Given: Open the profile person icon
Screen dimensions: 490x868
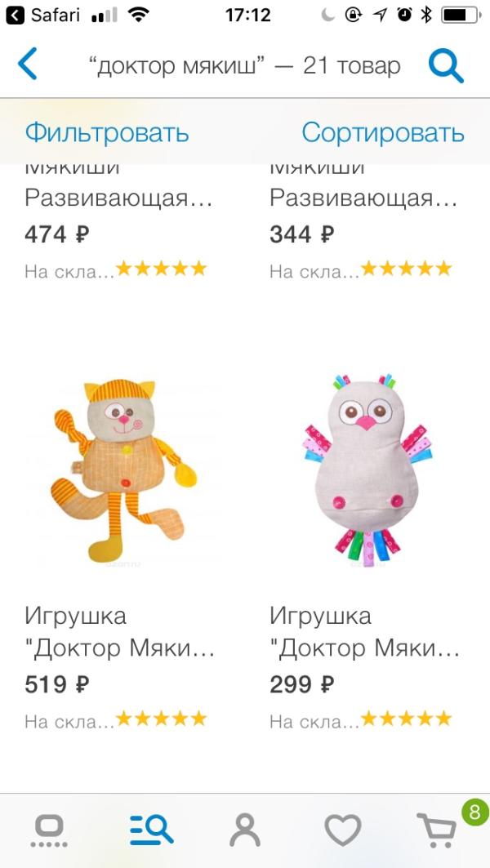Looking at the screenshot, I should click(x=245, y=830).
